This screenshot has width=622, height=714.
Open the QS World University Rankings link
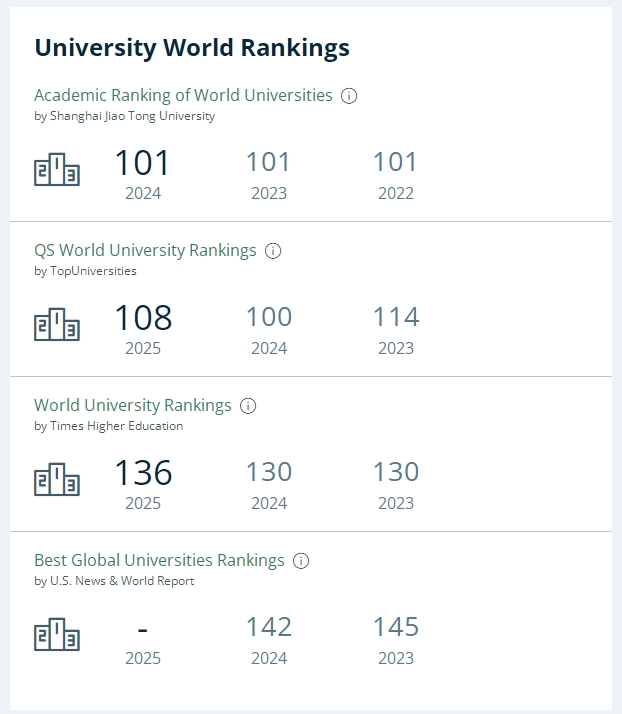145,251
